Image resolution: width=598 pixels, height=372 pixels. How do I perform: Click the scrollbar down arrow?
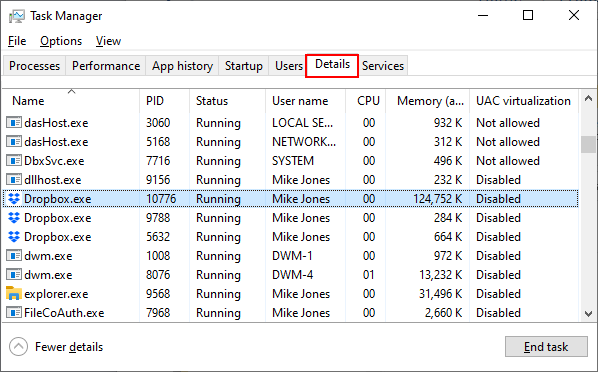click(x=588, y=314)
